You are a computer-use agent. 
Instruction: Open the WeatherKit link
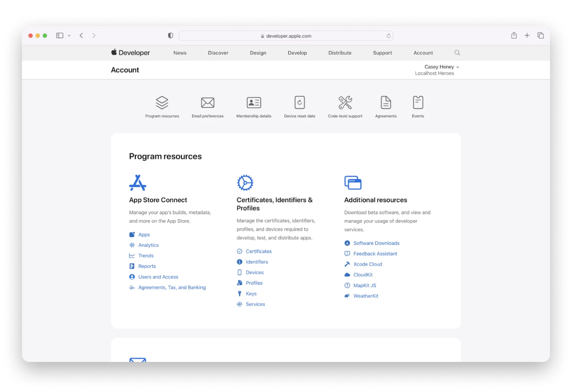(x=366, y=296)
